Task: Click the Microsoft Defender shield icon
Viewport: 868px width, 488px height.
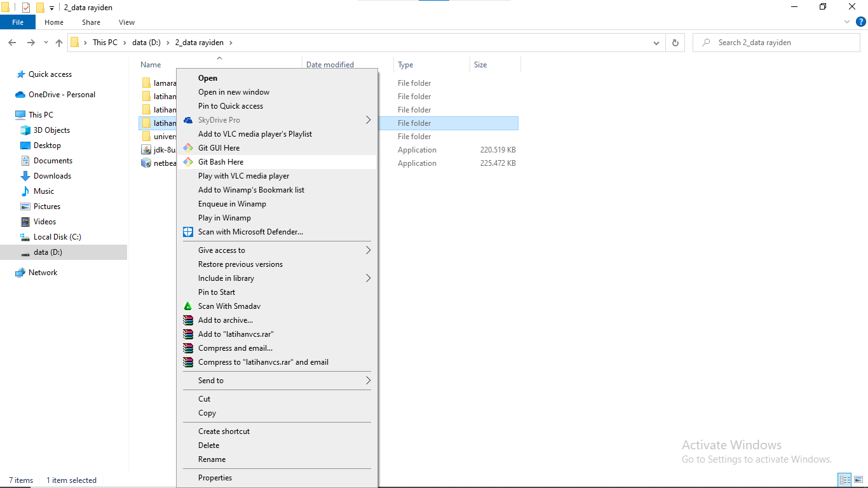Action: coord(188,232)
